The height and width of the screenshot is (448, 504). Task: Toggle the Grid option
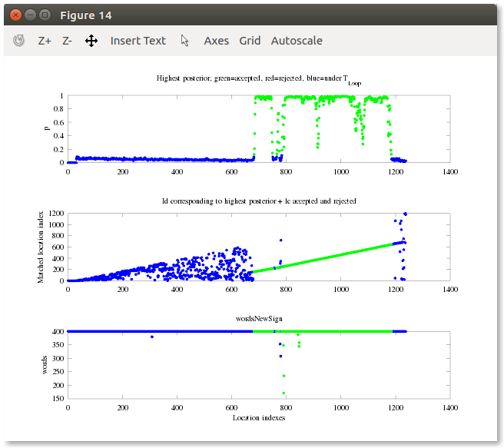tap(250, 41)
